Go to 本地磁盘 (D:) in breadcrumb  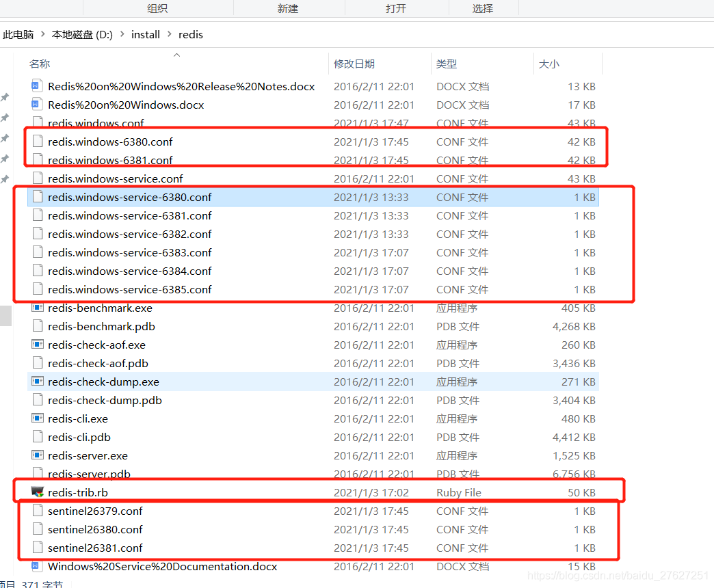click(82, 35)
